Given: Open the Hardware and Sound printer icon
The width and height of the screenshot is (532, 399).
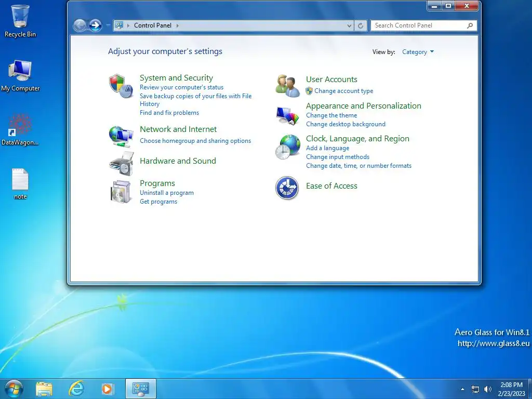Looking at the screenshot, I should point(121,164).
